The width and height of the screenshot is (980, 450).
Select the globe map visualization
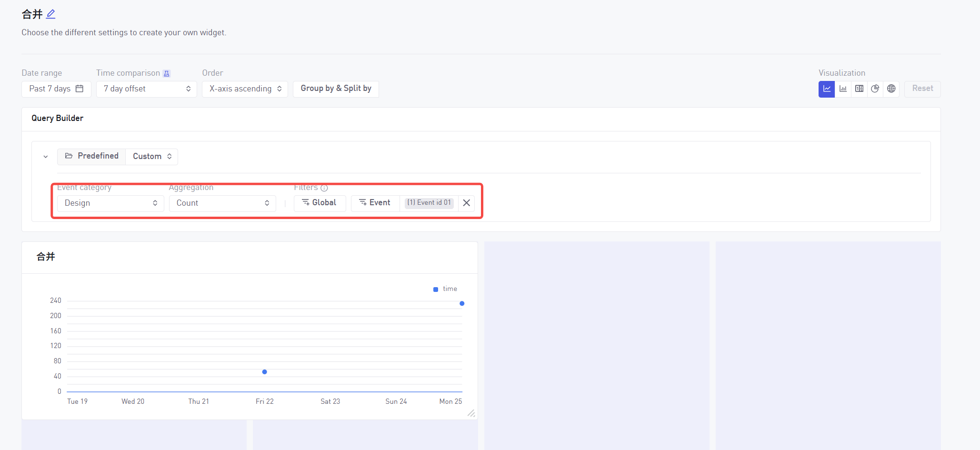click(891, 89)
